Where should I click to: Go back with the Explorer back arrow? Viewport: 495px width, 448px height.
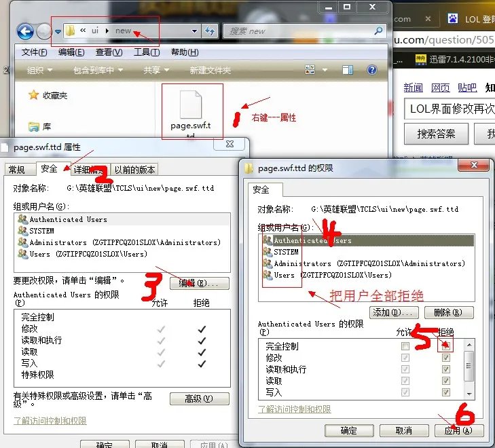click(25, 31)
